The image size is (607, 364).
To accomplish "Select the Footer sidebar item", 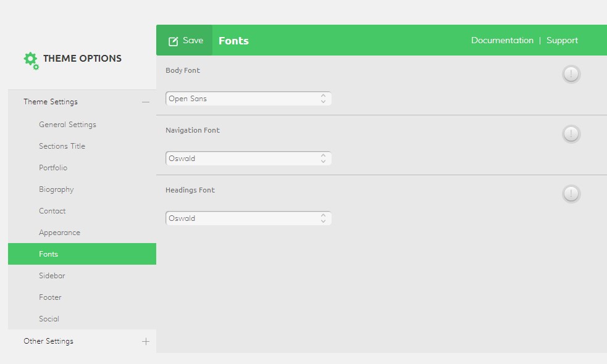I will (50, 297).
